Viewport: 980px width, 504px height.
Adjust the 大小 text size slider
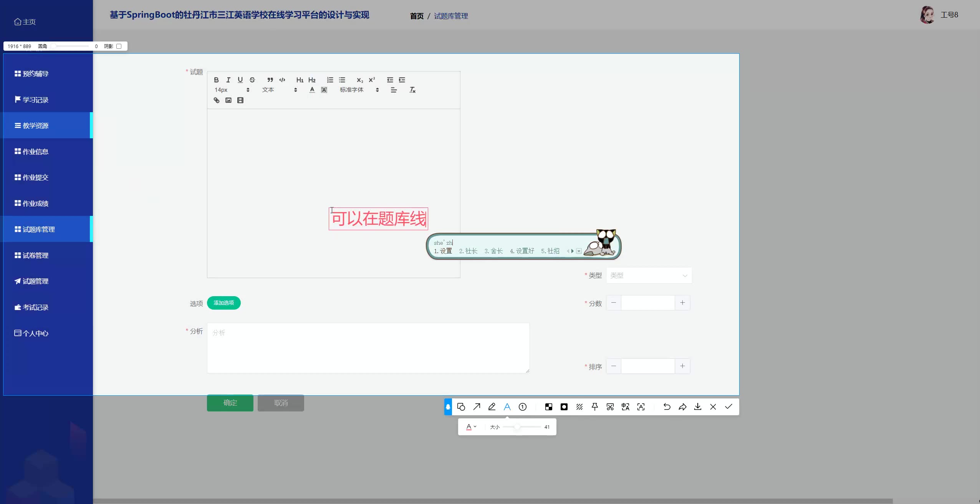point(517,427)
